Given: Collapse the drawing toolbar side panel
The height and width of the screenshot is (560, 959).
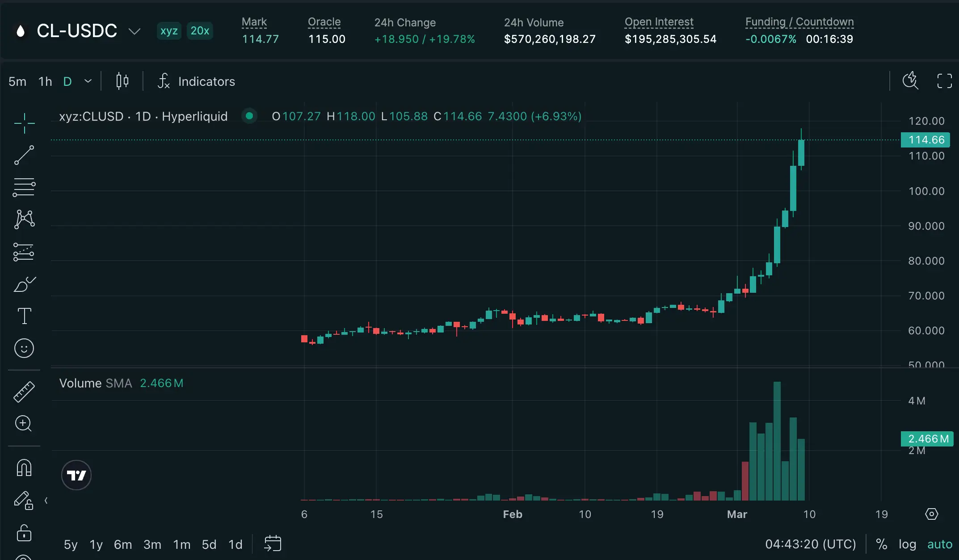Looking at the screenshot, I should pyautogui.click(x=46, y=501).
